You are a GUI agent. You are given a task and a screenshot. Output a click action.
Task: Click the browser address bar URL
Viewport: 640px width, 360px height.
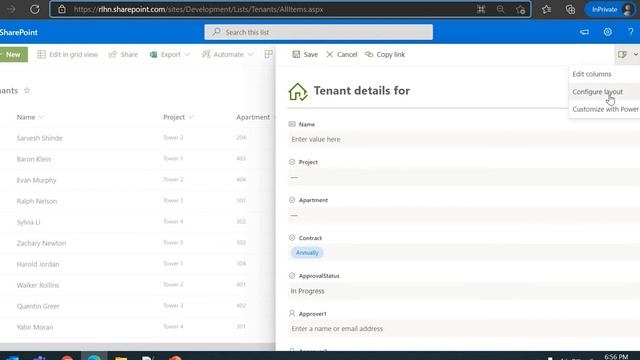tap(198, 9)
